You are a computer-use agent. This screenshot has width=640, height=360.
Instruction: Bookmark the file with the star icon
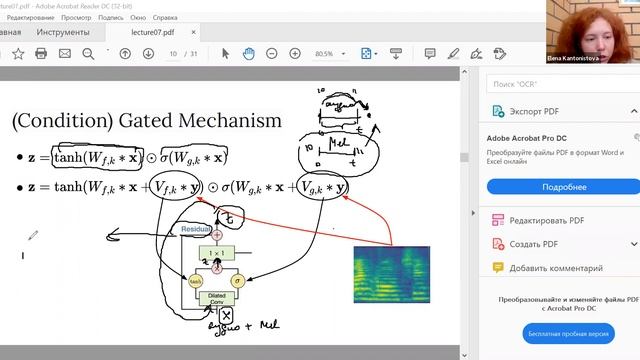(x=18, y=53)
